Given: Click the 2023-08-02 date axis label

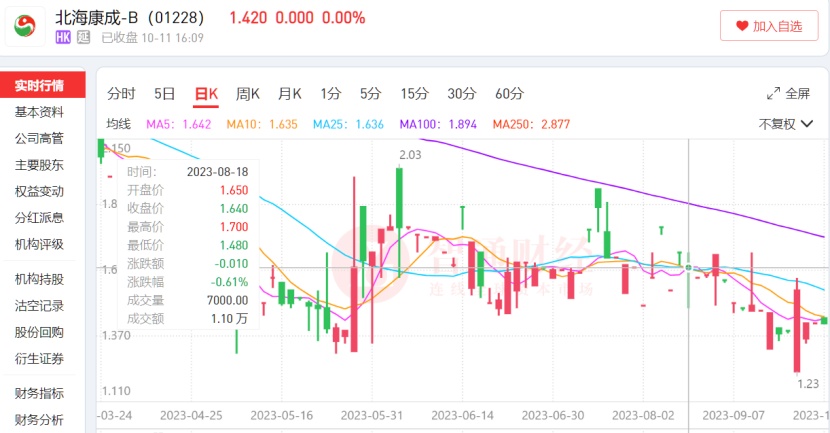Looking at the screenshot, I should click(643, 416).
